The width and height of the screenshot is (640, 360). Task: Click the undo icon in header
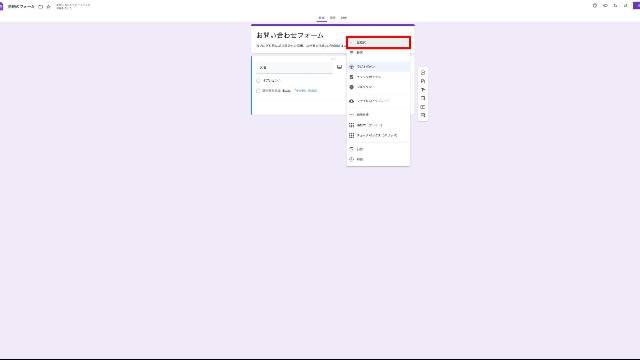tap(616, 6)
